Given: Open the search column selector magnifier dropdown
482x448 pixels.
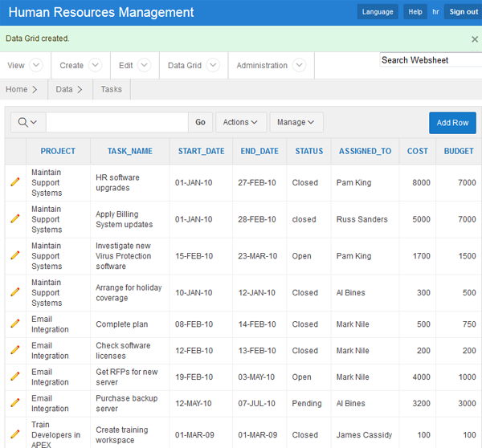Looking at the screenshot, I should (x=27, y=122).
